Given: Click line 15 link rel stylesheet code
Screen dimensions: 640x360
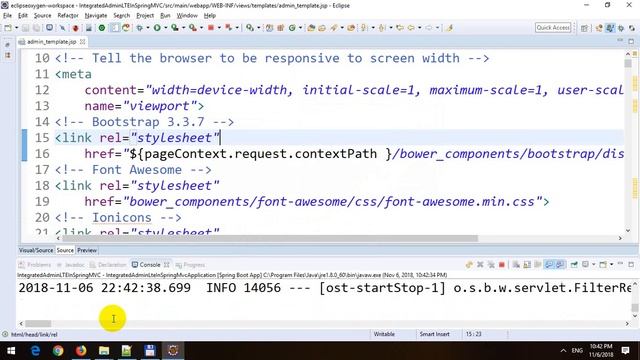Looking at the screenshot, I should (137, 138).
